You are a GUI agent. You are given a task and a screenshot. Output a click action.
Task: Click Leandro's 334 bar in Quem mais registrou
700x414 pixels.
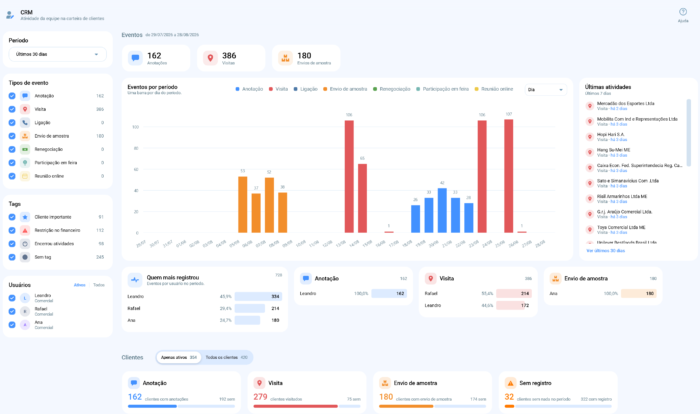pos(258,297)
